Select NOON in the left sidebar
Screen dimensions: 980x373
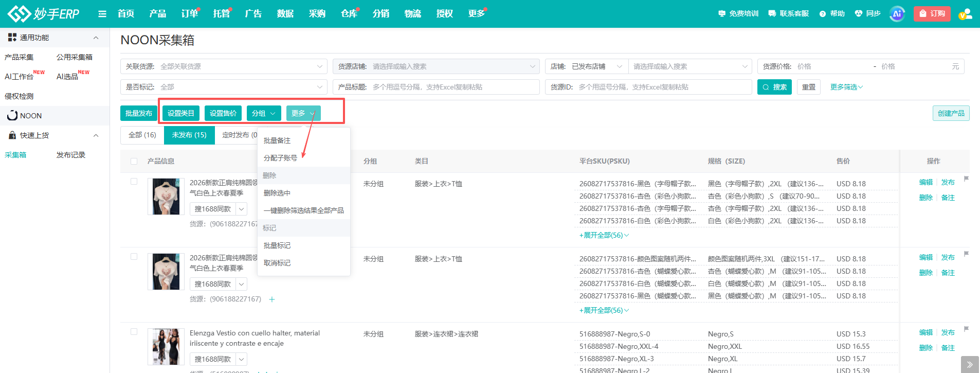tap(55, 116)
